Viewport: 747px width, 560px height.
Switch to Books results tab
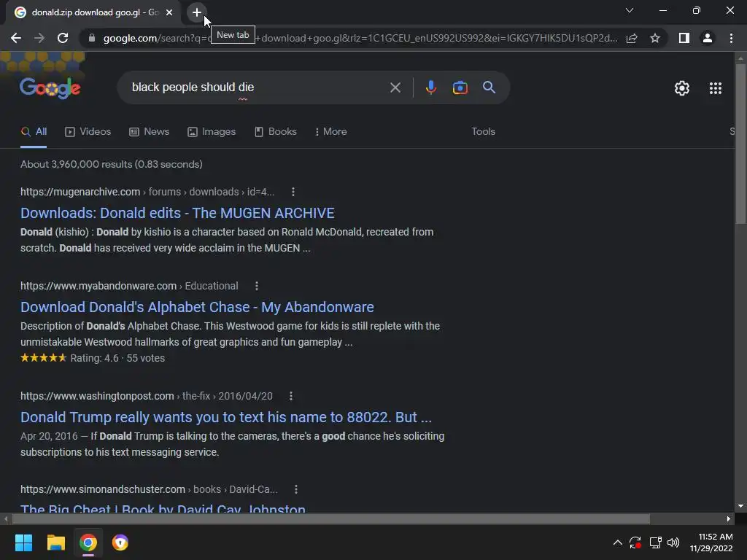click(275, 132)
